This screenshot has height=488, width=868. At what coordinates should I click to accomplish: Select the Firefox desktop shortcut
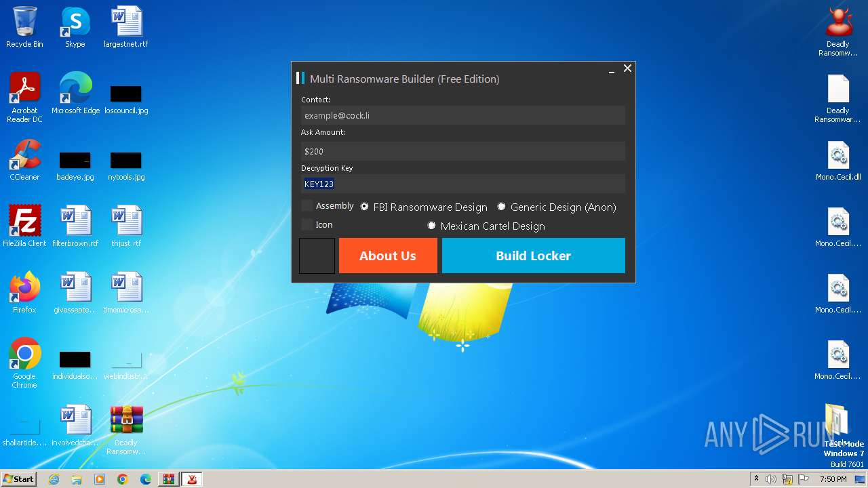coord(24,293)
